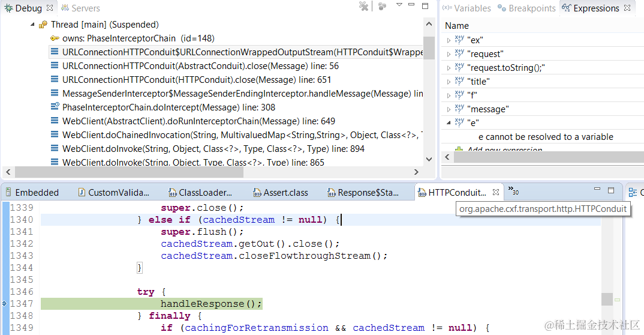Expand the "request" expression

(x=449, y=54)
